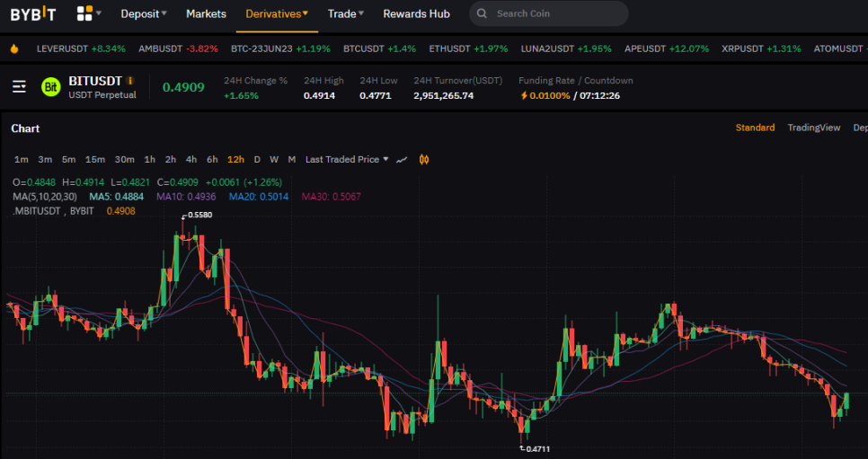Click the funding rate lightning icon

[x=524, y=96]
